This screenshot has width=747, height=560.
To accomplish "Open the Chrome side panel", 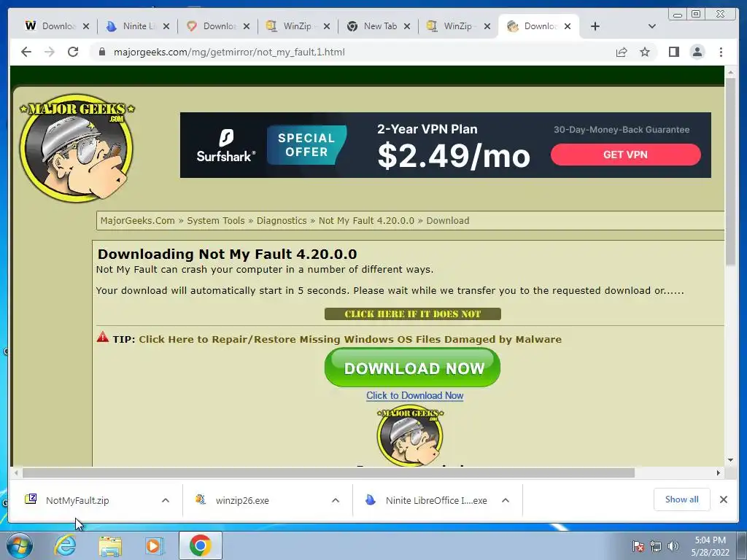I will click(x=673, y=52).
